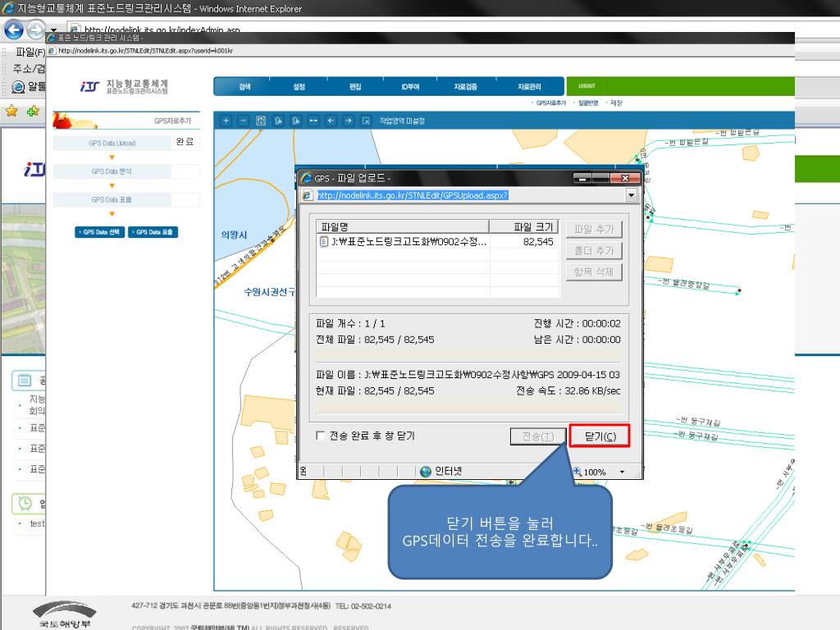Click the 파일 추가 button
Image resolution: width=840 pixels, height=630 pixels.
point(594,230)
